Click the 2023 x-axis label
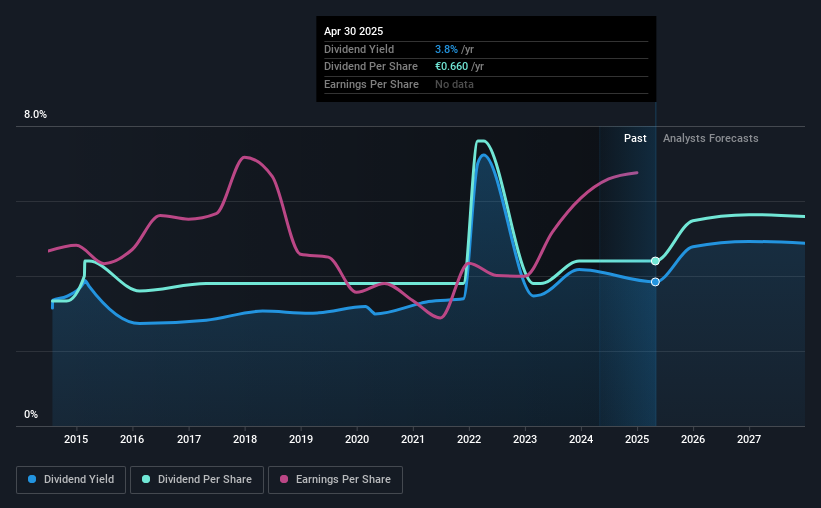The width and height of the screenshot is (821, 508). click(525, 439)
